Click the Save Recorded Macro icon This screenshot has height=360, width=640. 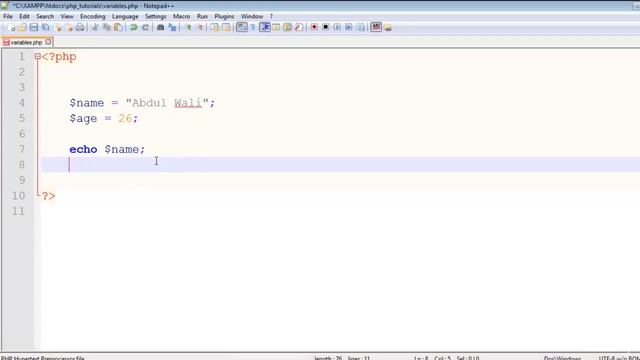(x=361, y=27)
